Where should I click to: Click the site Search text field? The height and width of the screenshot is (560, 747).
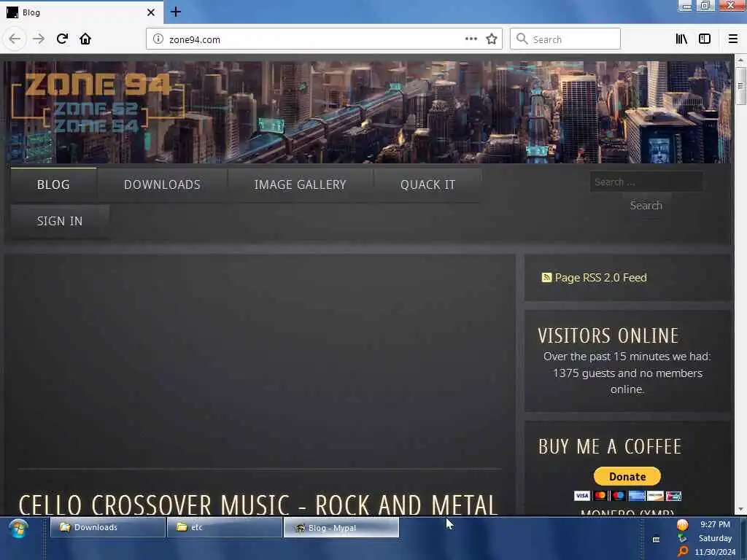click(x=646, y=182)
